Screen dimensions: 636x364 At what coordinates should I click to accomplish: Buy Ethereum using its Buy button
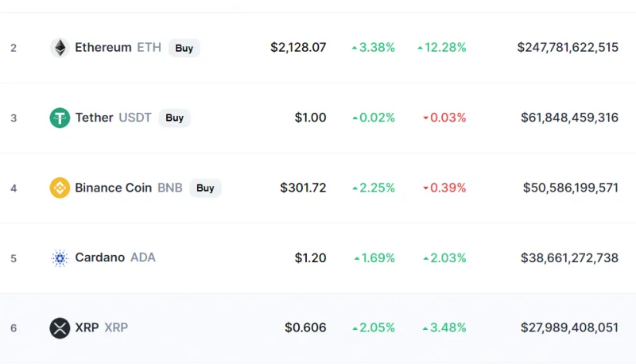click(x=184, y=48)
